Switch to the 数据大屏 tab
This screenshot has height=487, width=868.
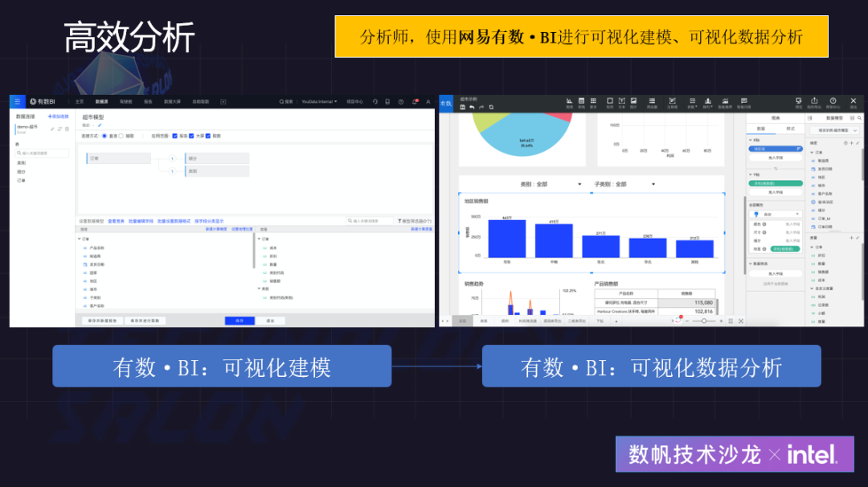coord(172,102)
